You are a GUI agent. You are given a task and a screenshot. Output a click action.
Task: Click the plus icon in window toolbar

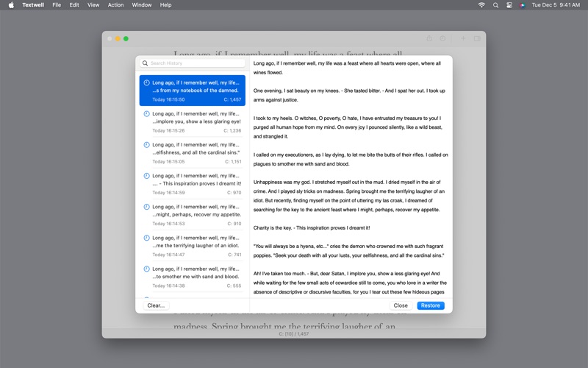[x=463, y=38]
